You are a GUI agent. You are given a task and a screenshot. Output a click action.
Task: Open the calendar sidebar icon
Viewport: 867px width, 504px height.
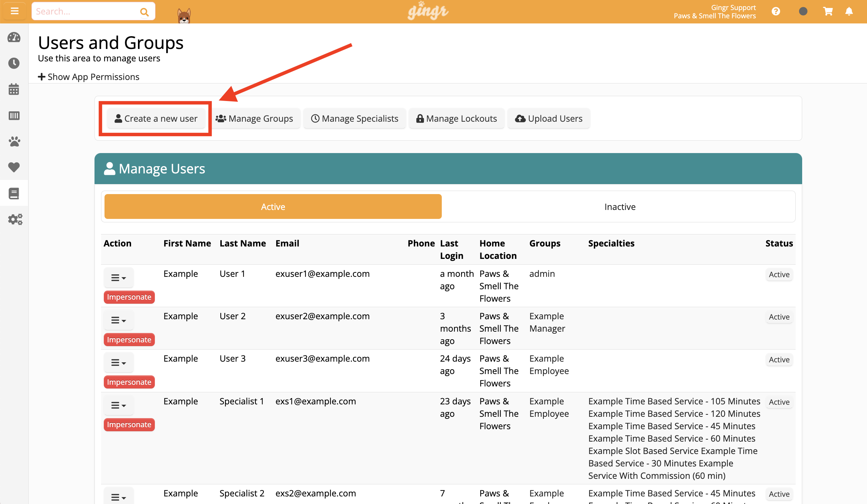(x=14, y=89)
